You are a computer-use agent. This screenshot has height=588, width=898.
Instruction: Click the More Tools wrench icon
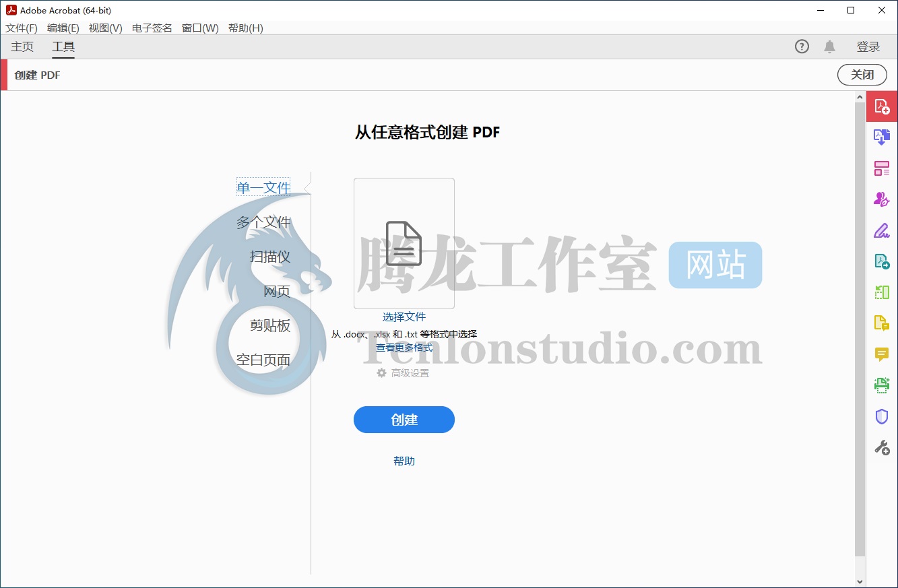coord(882,447)
